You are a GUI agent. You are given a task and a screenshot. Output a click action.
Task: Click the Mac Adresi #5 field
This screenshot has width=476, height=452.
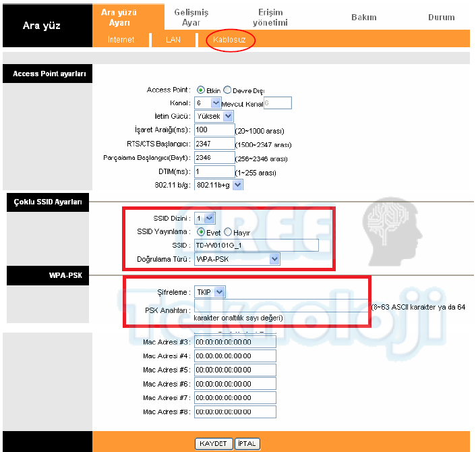[235, 370]
